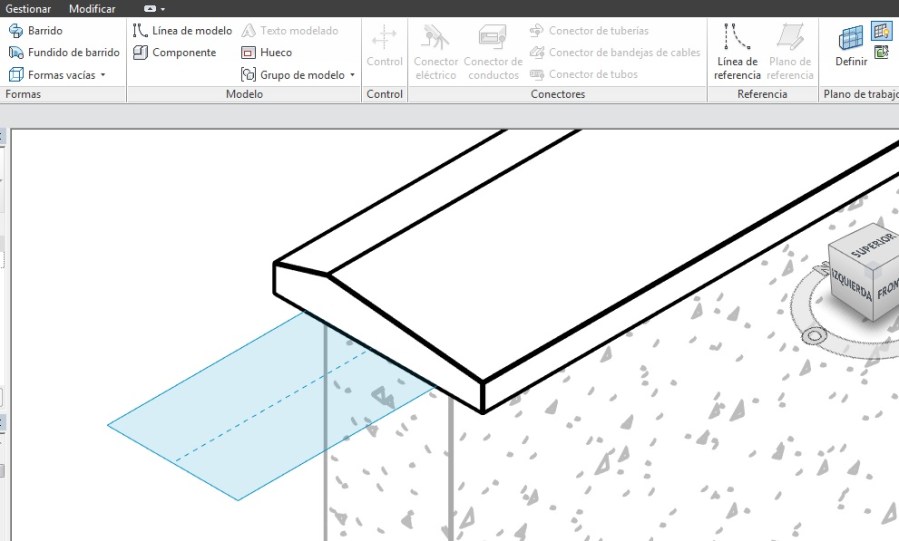The height and width of the screenshot is (541, 899).
Task: Toggle show work plane visibility
Action: click(881, 30)
